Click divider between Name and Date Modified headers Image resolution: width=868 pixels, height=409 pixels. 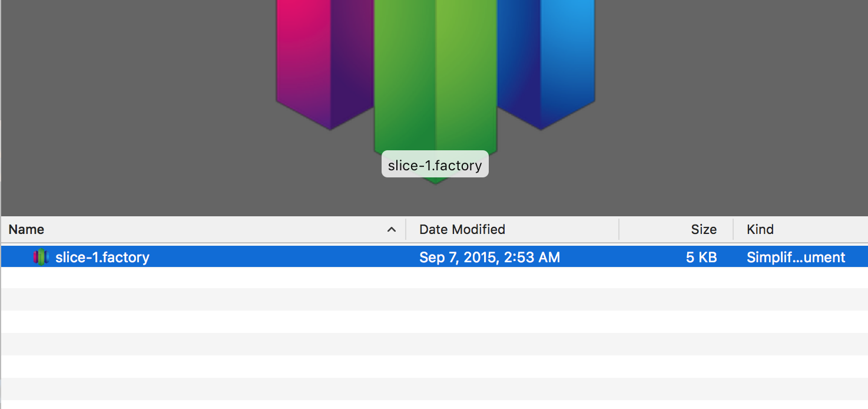point(406,229)
